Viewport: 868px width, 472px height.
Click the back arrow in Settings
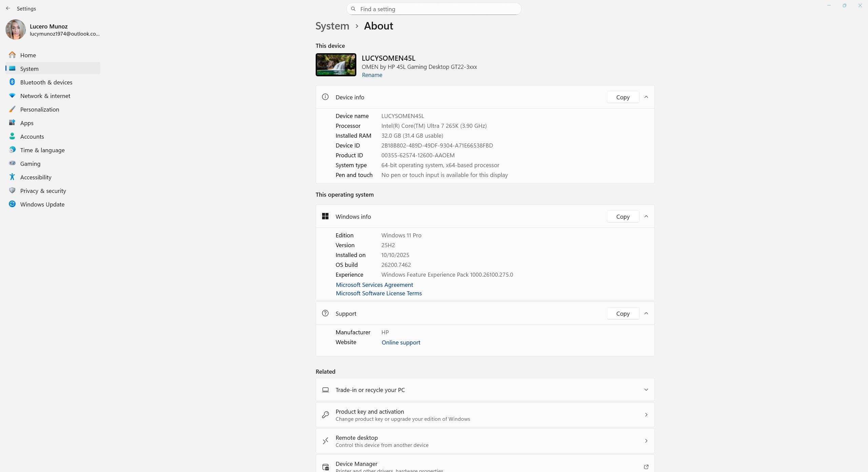8,8
